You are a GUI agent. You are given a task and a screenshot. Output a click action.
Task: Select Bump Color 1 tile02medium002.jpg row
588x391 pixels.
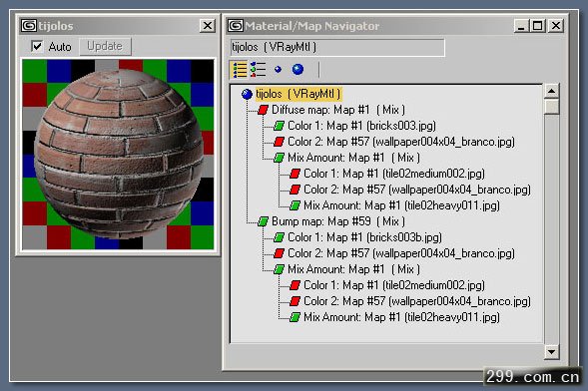pos(393,285)
